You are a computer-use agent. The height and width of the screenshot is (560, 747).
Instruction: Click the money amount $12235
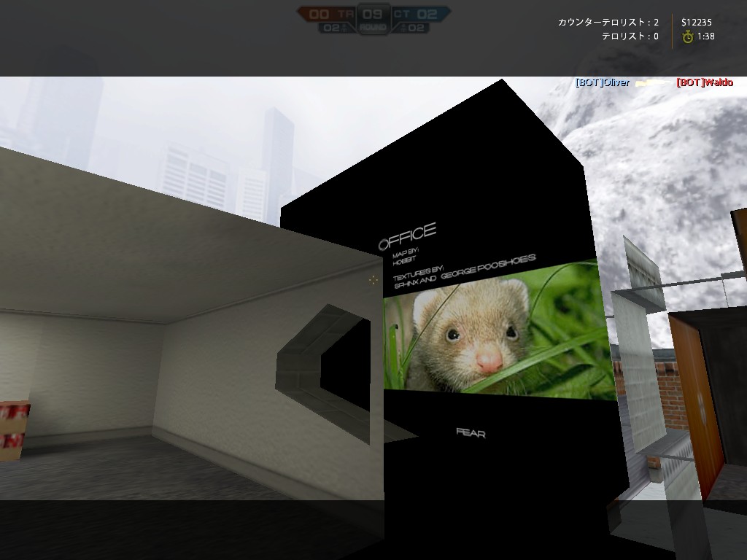697,23
